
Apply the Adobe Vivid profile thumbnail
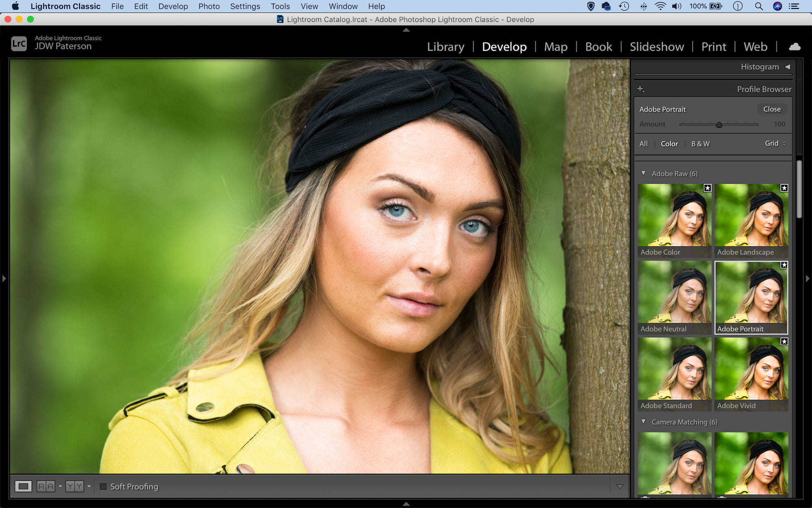click(751, 374)
